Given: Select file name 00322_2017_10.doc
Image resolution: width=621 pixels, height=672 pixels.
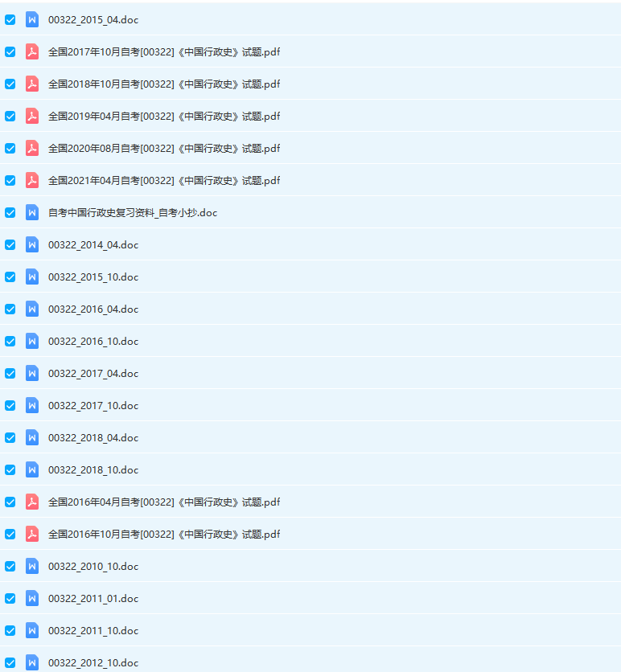Looking at the screenshot, I should point(93,405).
